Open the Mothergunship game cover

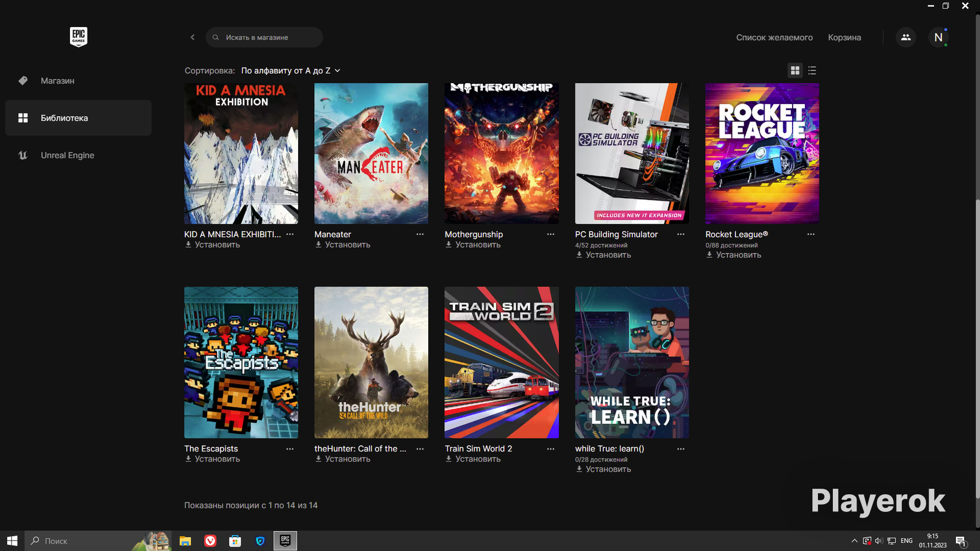(502, 154)
